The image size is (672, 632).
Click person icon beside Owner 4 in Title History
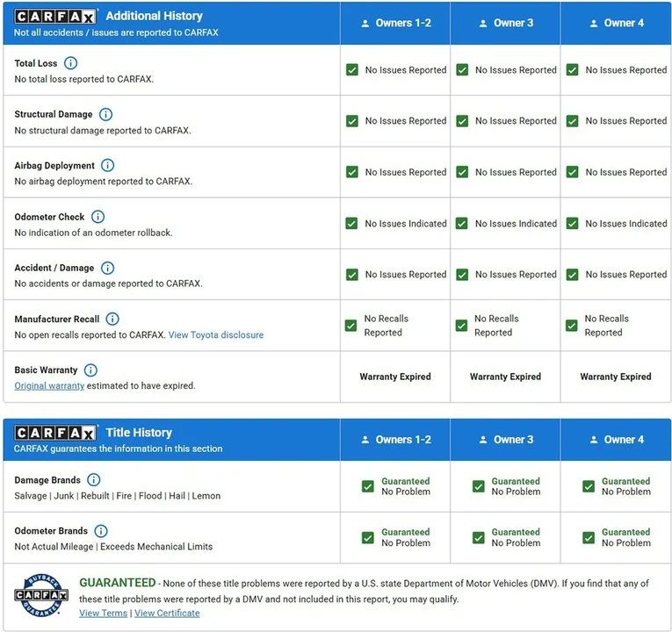pos(594,440)
